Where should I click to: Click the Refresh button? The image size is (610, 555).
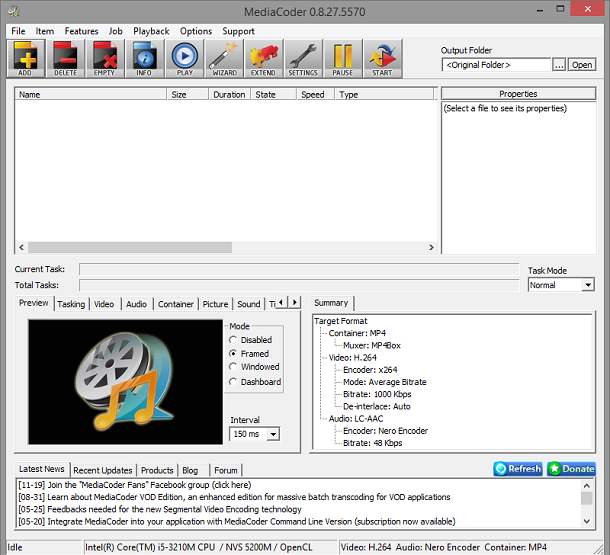[x=518, y=469]
